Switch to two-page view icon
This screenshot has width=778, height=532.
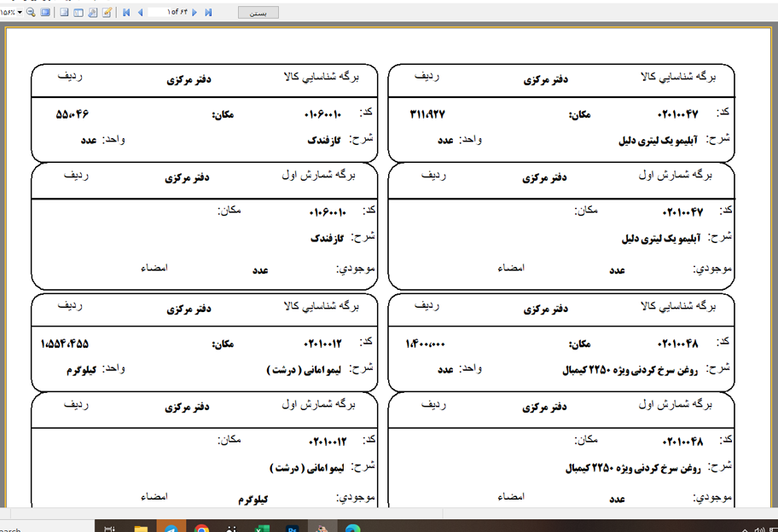coord(78,13)
